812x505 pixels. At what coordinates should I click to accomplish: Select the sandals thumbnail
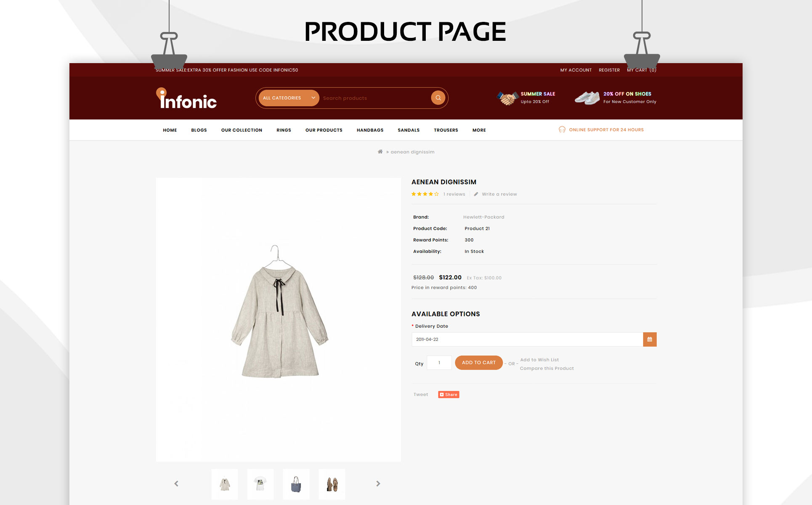tap(332, 484)
